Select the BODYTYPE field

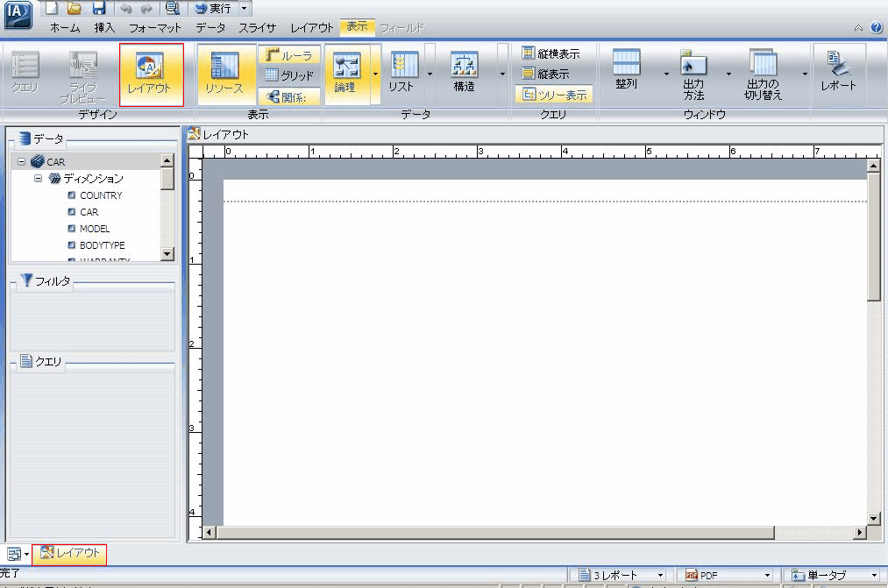(x=102, y=245)
